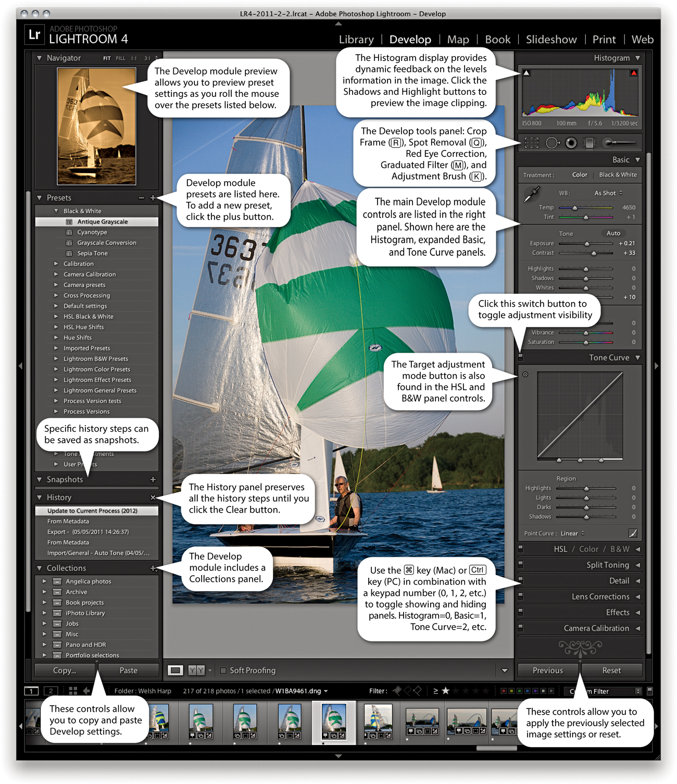677x784 pixels.
Task: Activate the Red Eye Correction tool
Action: pyautogui.click(x=571, y=143)
